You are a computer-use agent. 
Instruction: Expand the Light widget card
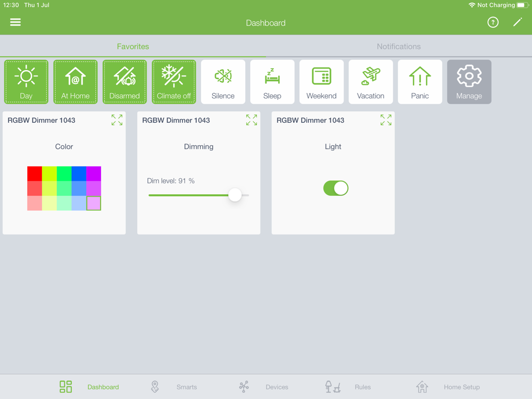coord(386,120)
